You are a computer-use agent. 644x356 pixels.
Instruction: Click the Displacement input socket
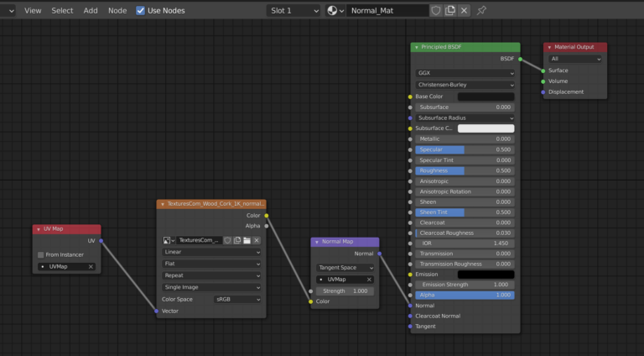[543, 92]
